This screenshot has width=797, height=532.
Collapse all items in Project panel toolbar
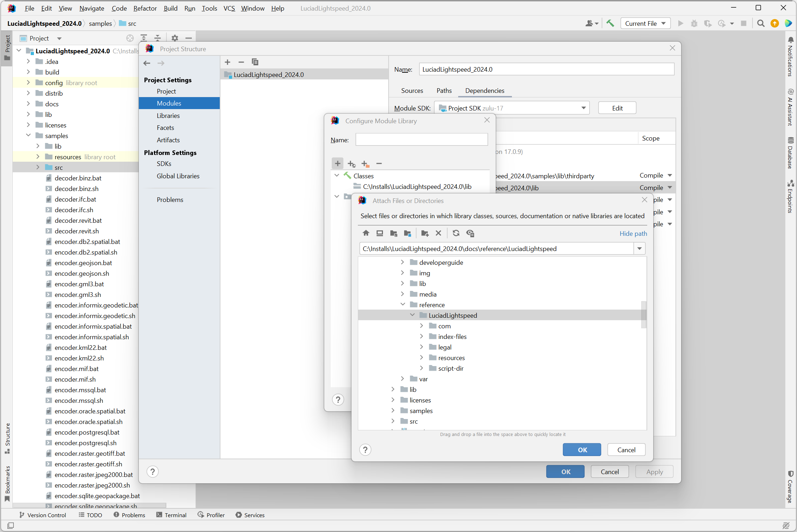pyautogui.click(x=158, y=38)
